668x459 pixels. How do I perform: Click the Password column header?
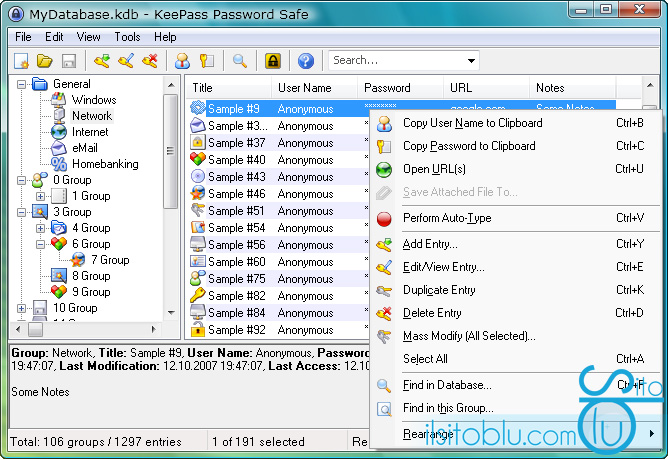coord(400,88)
